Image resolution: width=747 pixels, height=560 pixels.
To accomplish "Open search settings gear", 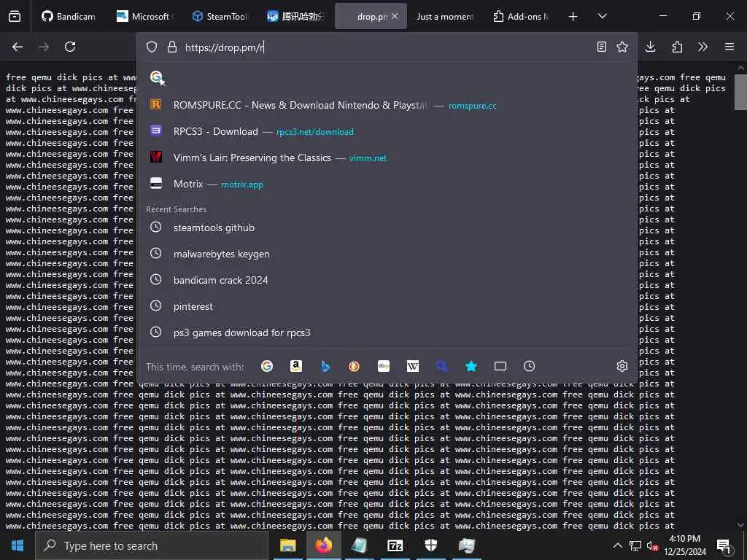I will point(622,366).
